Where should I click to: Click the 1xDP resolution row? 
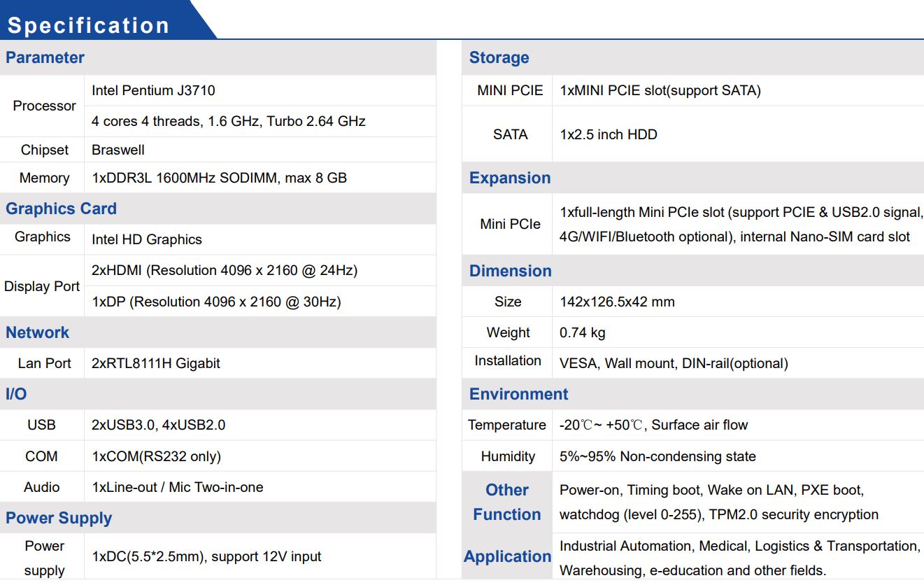pyautogui.click(x=216, y=302)
